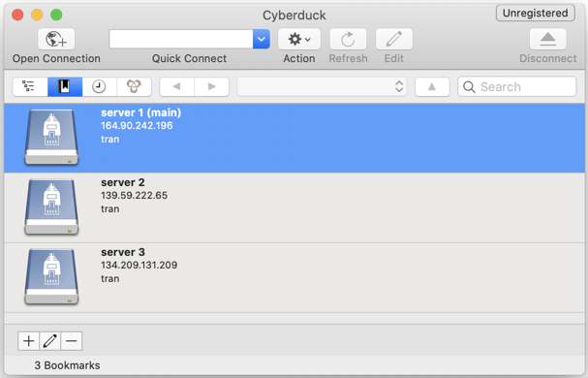Remove bookmark with the minus button
This screenshot has height=378, width=588.
pos(72,341)
